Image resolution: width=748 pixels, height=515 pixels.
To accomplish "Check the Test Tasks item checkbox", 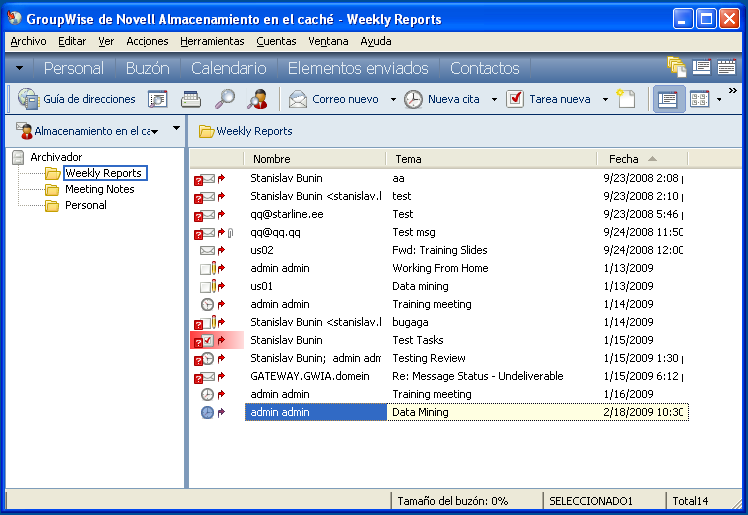I will point(207,341).
